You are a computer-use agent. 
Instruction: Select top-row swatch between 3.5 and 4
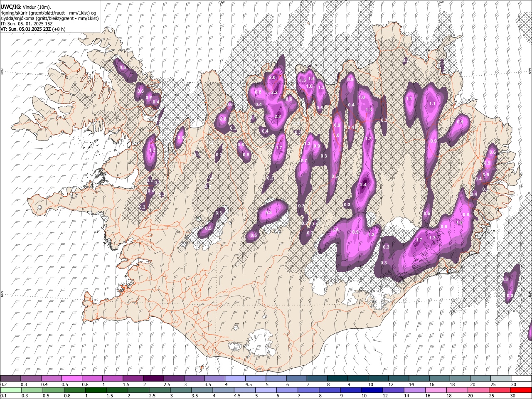coord(214,379)
